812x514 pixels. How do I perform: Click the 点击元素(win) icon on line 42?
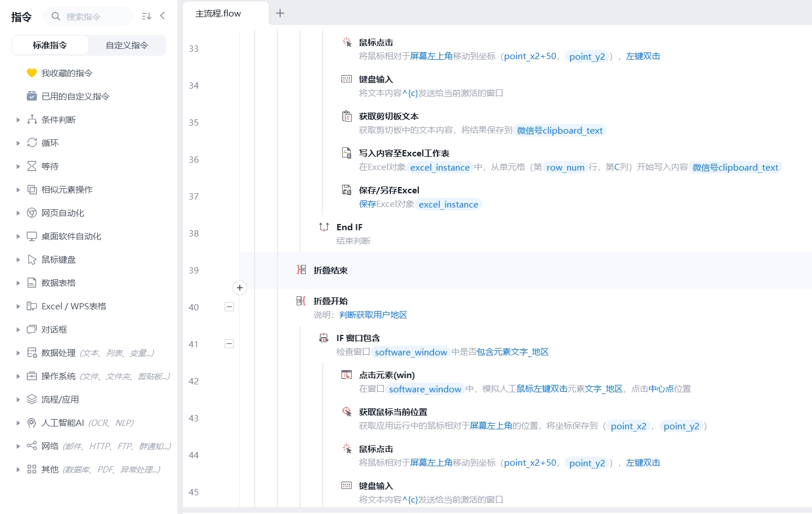point(347,375)
